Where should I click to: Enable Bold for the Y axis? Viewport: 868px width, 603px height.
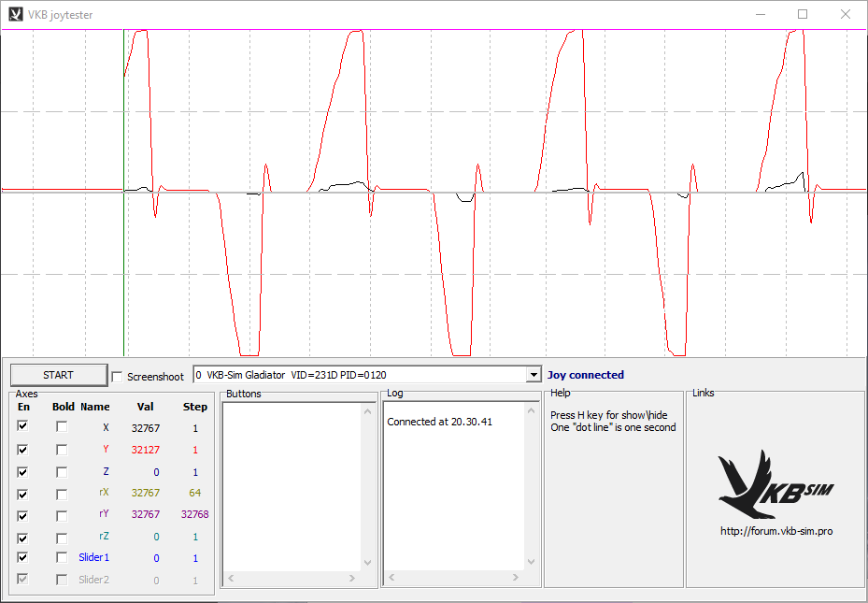point(62,449)
